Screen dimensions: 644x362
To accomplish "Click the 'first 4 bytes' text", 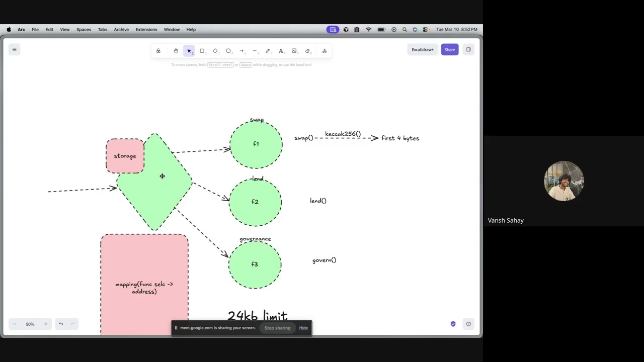I will click(400, 138).
